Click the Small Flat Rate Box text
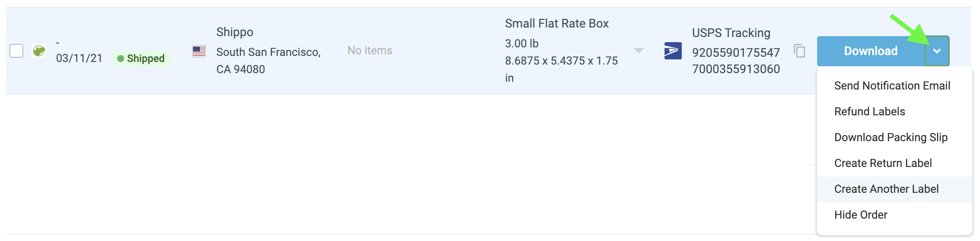The width and height of the screenshot is (980, 241). click(557, 24)
